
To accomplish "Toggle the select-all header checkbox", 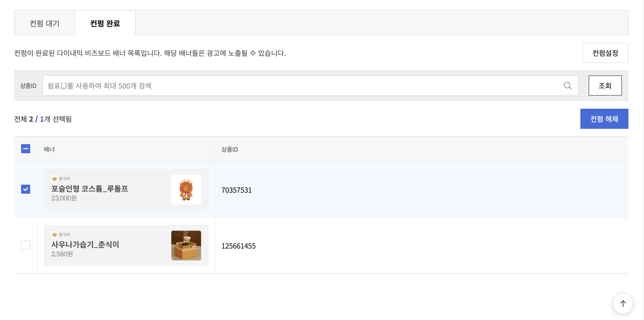I will (x=26, y=149).
